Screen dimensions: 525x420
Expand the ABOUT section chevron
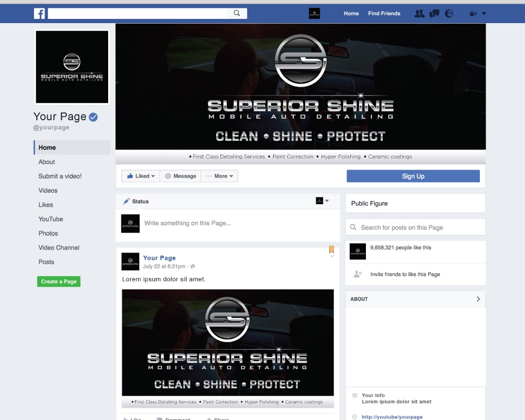(478, 299)
